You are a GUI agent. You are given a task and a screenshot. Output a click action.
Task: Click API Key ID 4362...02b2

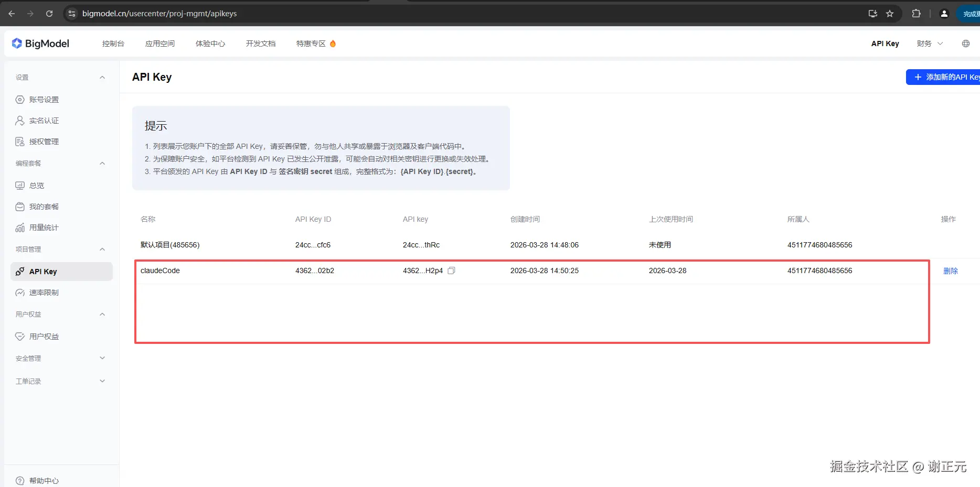coord(315,270)
